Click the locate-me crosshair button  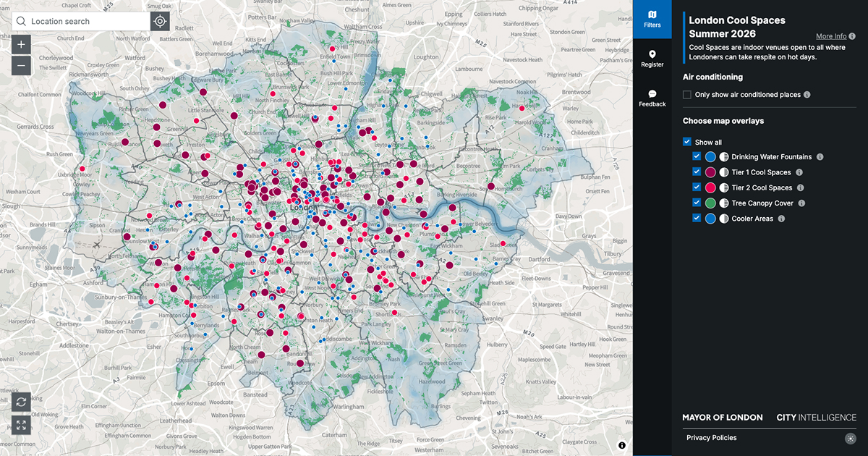[x=160, y=21]
